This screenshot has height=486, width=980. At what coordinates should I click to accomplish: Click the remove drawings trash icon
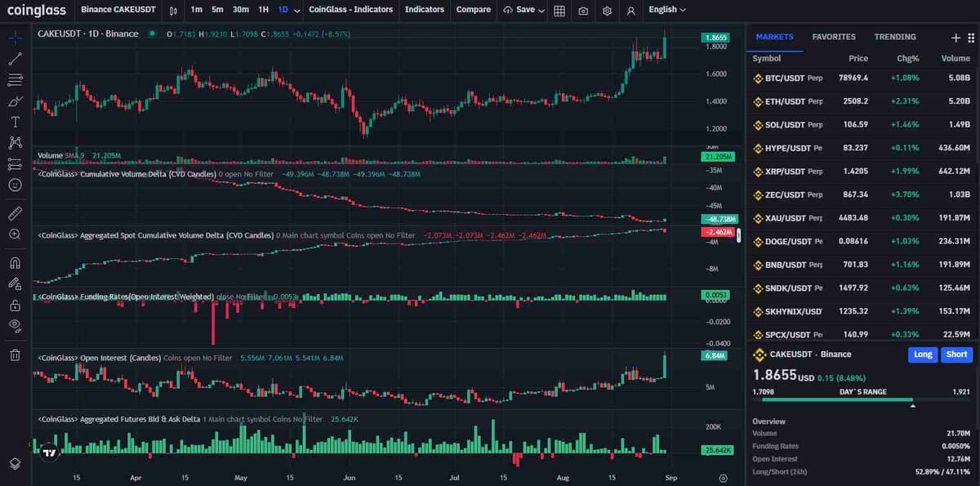15,354
